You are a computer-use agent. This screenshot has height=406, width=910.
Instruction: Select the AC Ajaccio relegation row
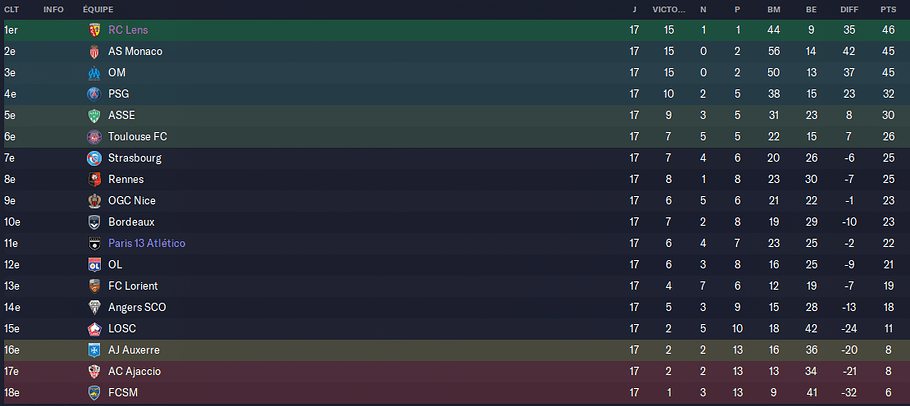point(455,372)
